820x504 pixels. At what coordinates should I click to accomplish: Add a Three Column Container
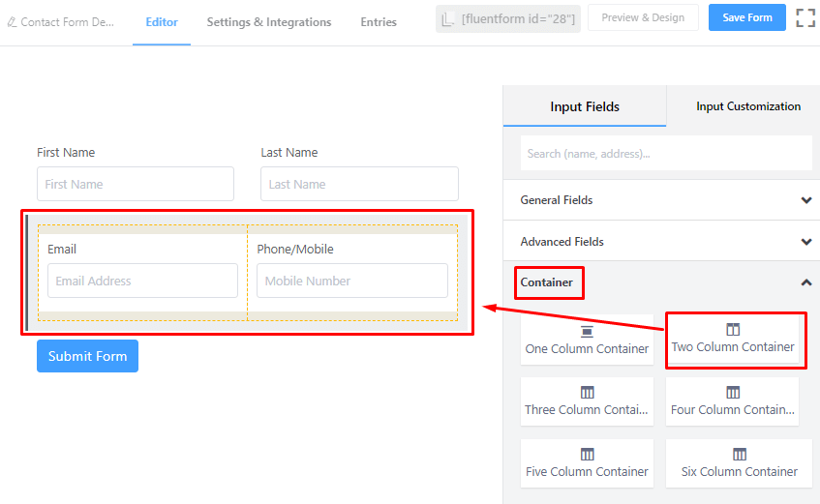[x=587, y=392]
